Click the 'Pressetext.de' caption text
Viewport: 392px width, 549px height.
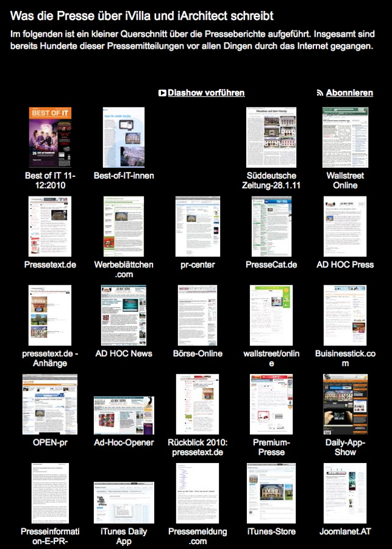(50, 264)
